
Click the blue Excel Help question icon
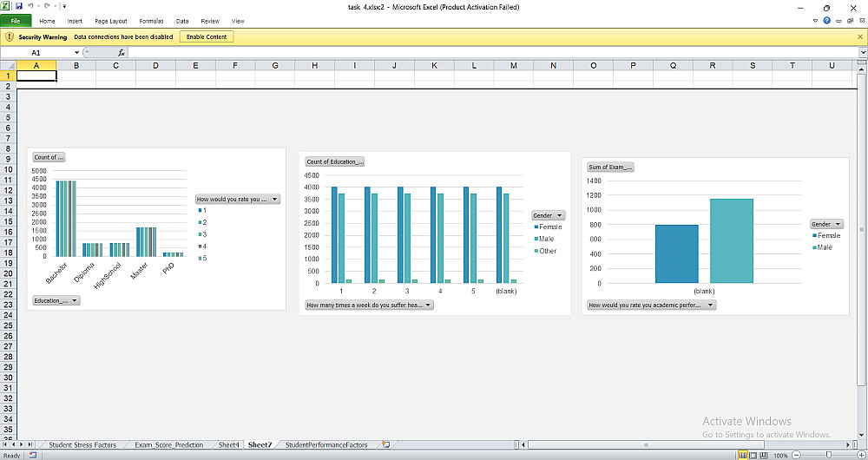[826, 21]
